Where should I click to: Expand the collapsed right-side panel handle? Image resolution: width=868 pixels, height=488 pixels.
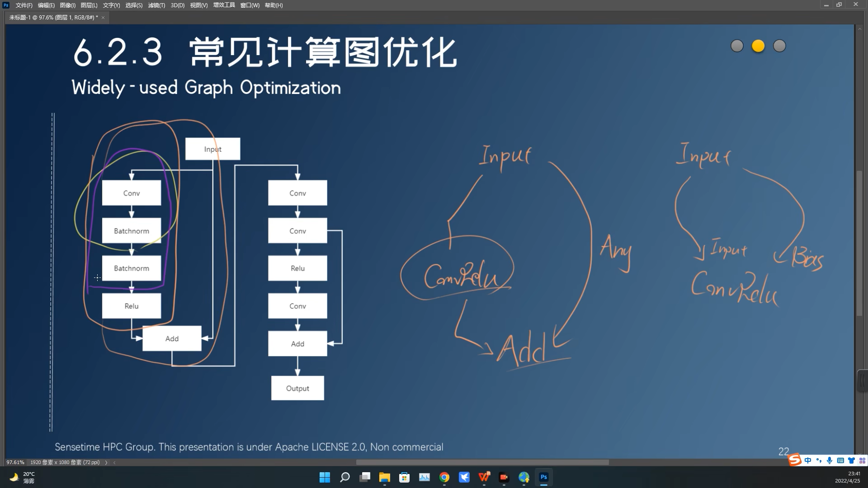tap(863, 381)
